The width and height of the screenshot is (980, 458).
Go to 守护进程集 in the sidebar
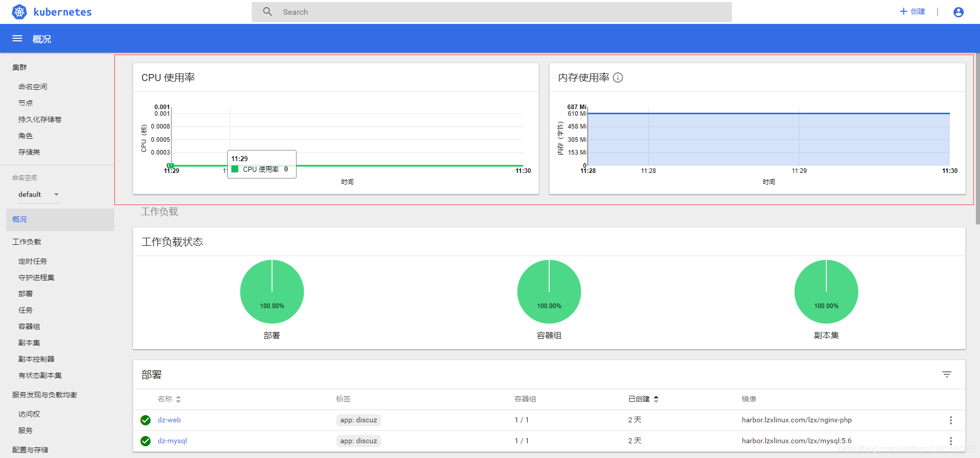36,277
